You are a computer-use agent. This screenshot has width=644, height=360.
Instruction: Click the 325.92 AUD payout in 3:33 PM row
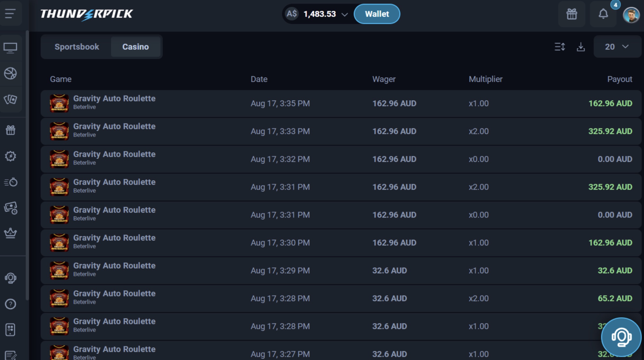pos(610,131)
